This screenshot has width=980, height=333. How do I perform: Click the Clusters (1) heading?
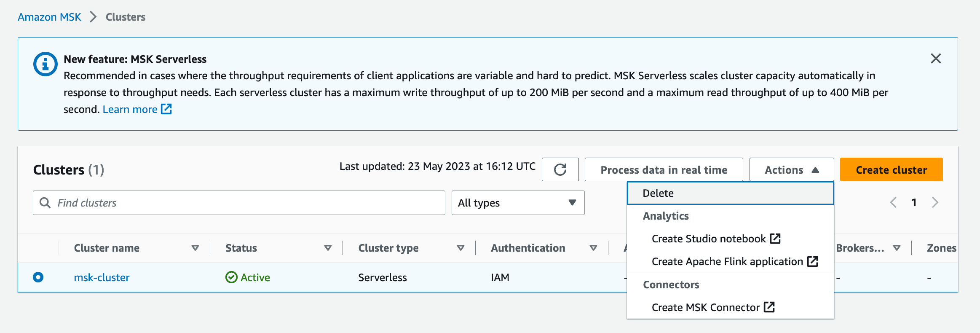click(x=69, y=169)
